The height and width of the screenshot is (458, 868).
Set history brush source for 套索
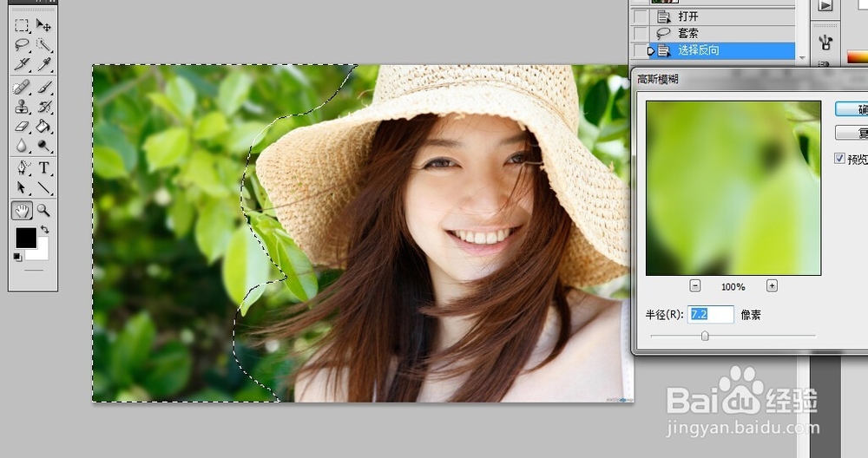(641, 33)
